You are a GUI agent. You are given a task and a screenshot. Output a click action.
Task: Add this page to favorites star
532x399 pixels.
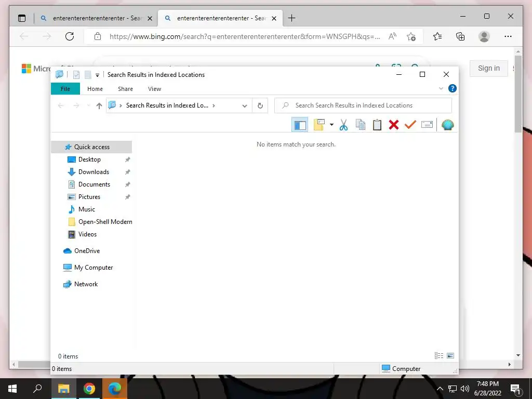[x=411, y=37]
